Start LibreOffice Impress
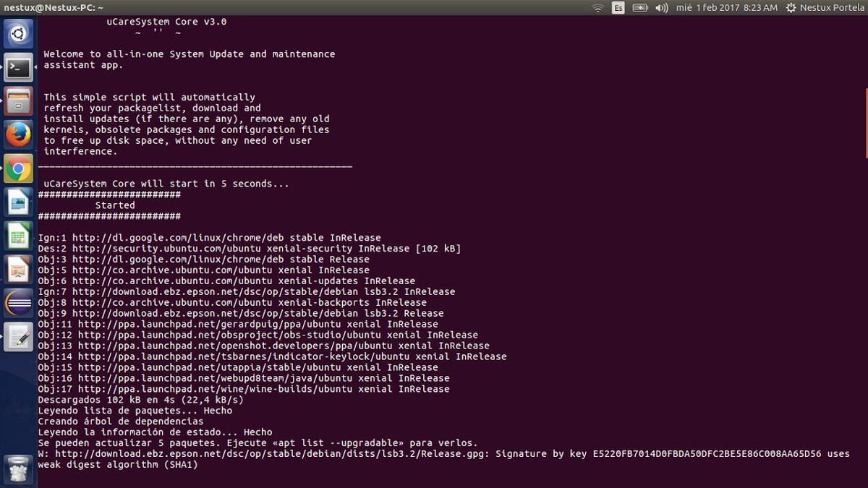This screenshot has width=868, height=488. click(17, 269)
